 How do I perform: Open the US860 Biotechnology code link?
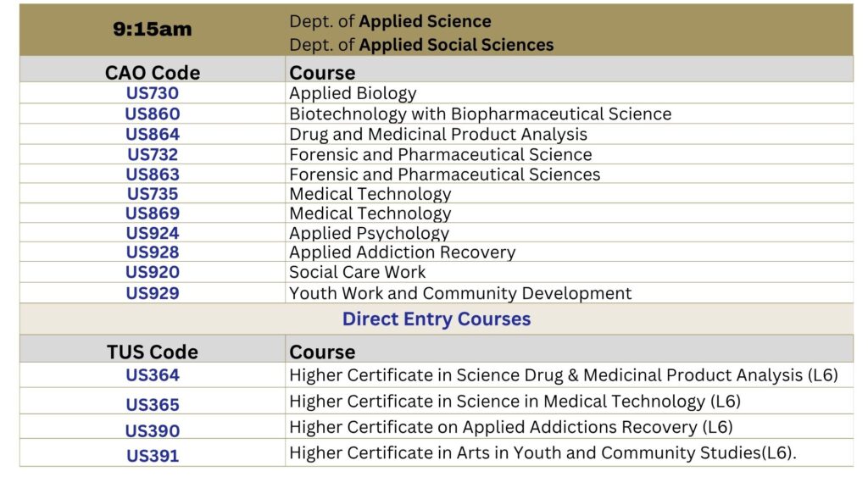tap(153, 114)
